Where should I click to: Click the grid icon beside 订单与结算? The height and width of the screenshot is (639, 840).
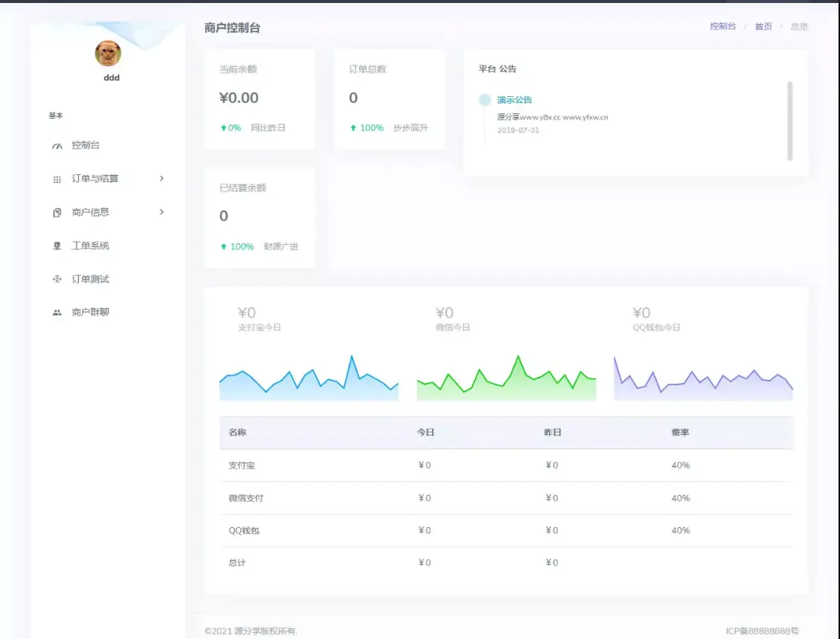click(x=59, y=178)
